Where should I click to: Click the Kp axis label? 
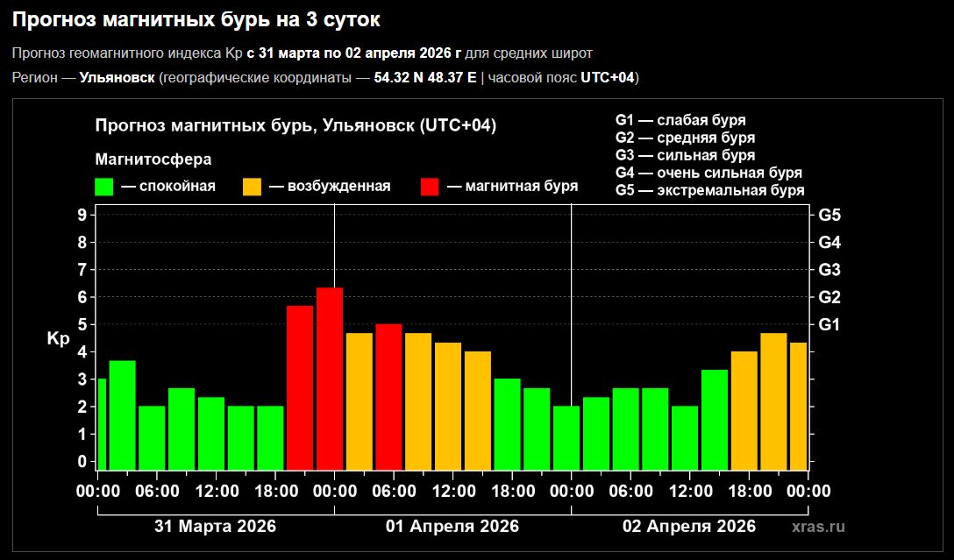click(x=58, y=338)
